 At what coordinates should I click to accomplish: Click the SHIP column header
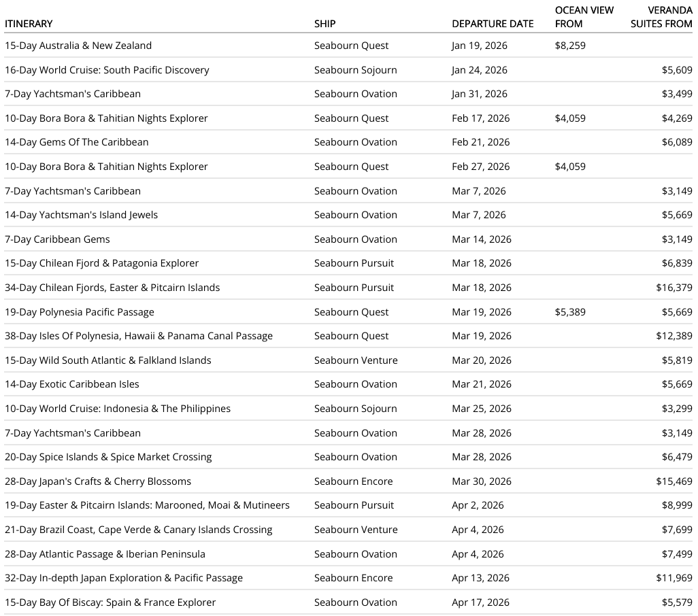pos(325,24)
